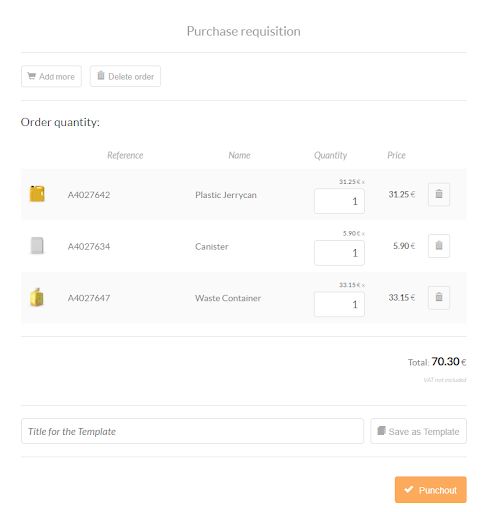482x512 pixels.
Task: Save the order via Save as Template
Action: 418,431
